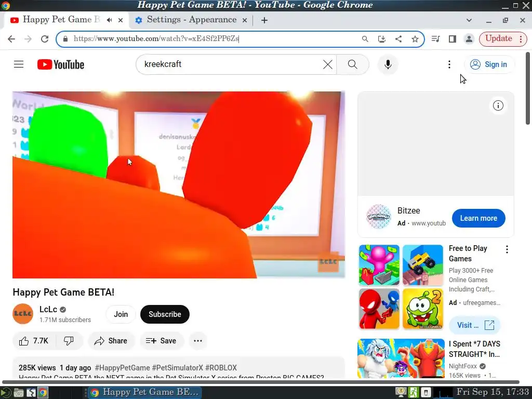Open the YouTube hamburger guide menu
The image size is (532, 399).
(x=19, y=64)
